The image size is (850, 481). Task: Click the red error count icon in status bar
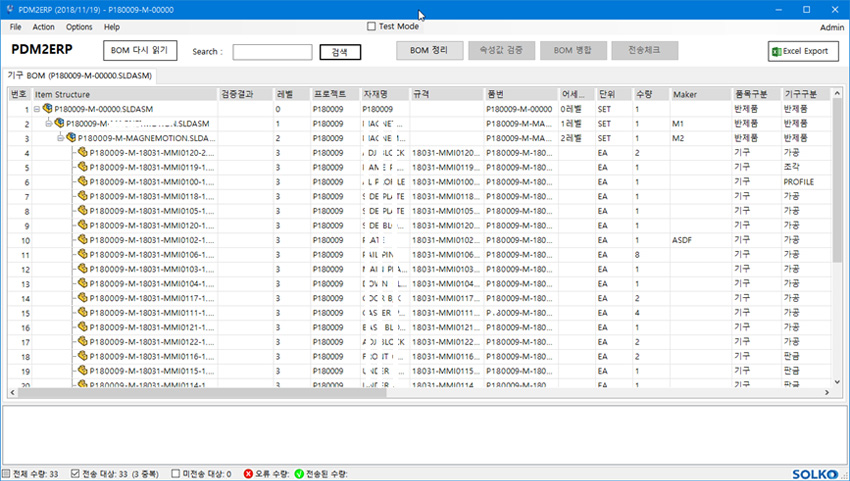point(248,474)
